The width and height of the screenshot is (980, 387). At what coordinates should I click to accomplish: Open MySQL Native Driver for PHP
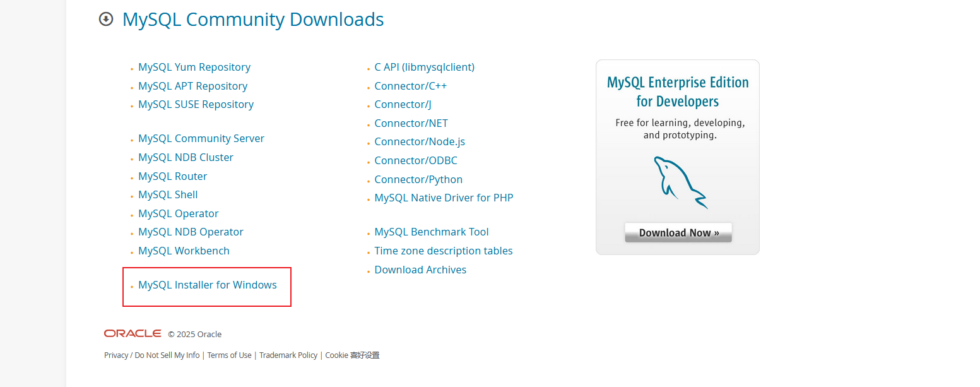tap(444, 198)
